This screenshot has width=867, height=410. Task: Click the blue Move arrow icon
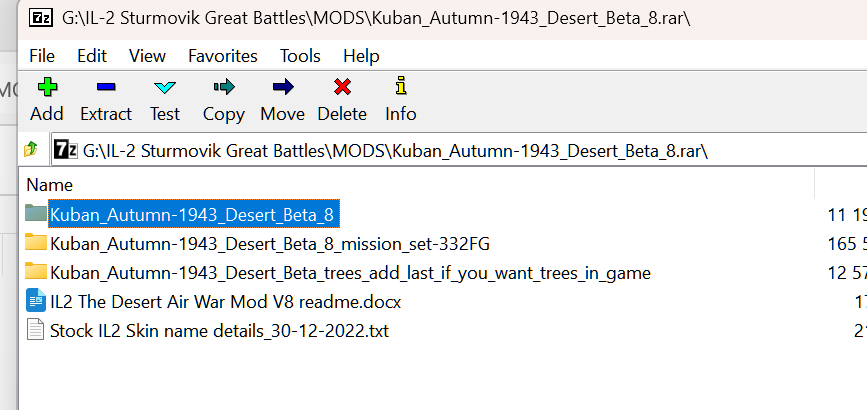282,87
